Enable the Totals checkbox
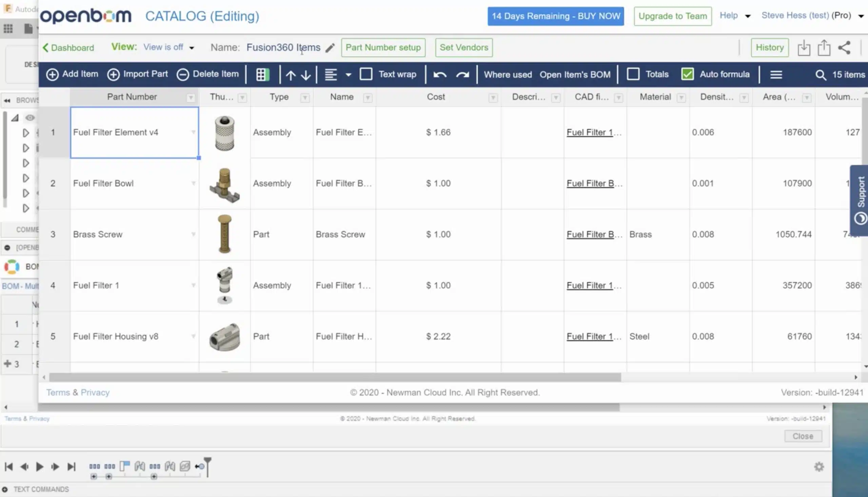 [x=633, y=74]
